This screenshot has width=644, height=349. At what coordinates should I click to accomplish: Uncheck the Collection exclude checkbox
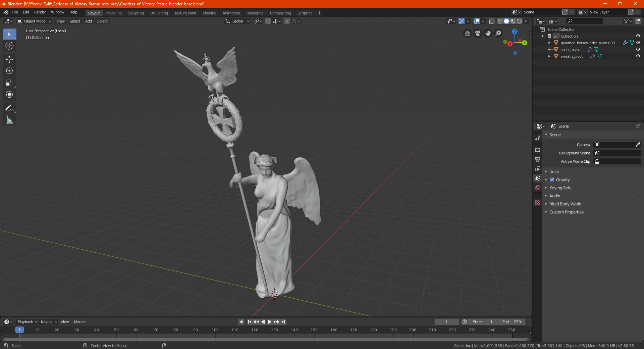549,36
